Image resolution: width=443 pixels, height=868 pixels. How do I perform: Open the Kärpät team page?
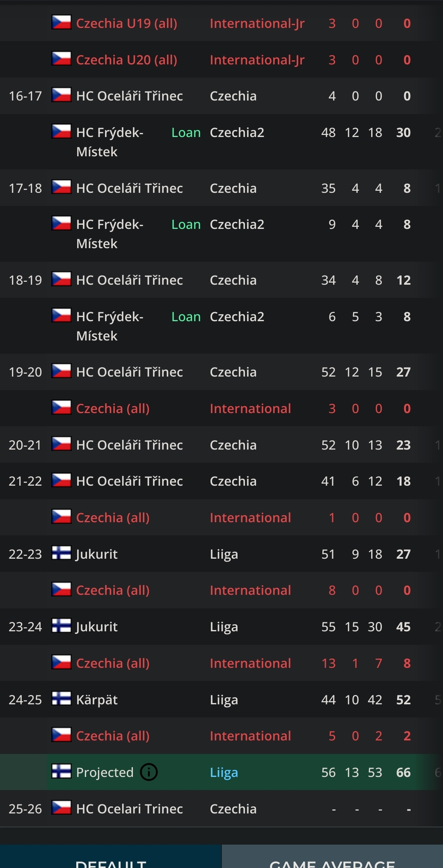(x=97, y=700)
